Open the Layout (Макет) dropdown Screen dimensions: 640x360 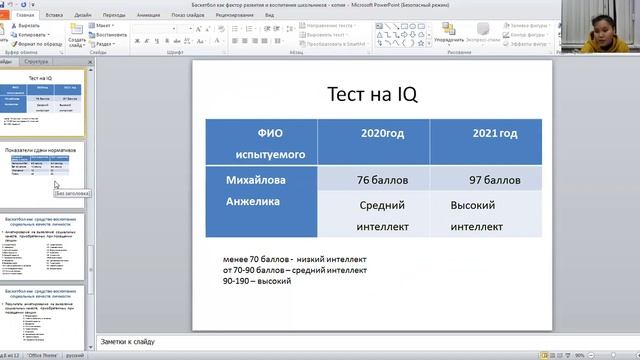[x=102, y=26]
